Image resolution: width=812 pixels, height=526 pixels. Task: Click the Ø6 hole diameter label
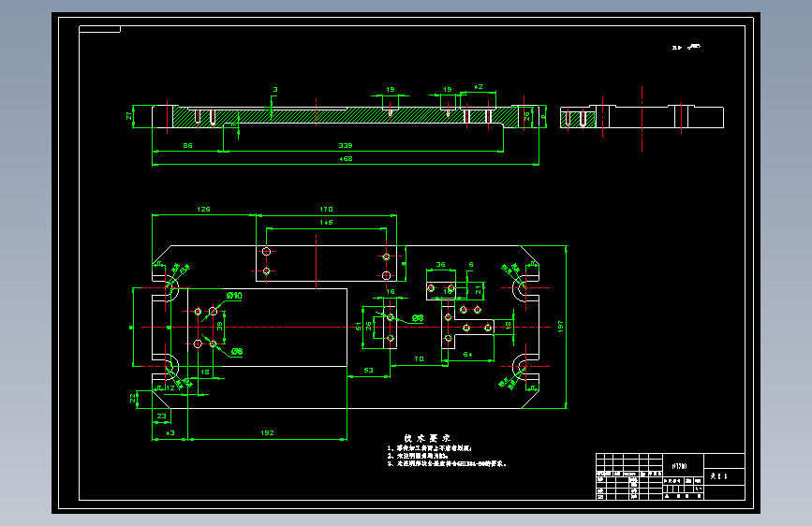tap(237, 352)
